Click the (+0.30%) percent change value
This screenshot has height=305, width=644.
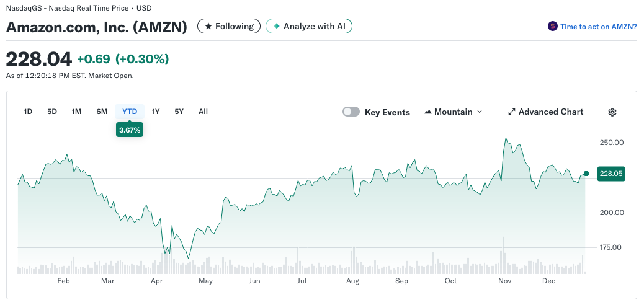[142, 59]
